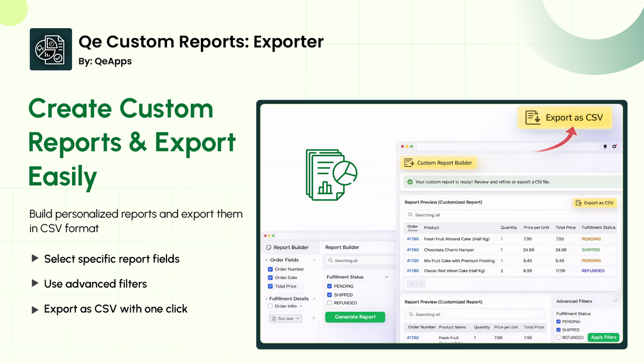
Task: Uncheck SHIPPED under Advanced Filters
Action: (558, 330)
